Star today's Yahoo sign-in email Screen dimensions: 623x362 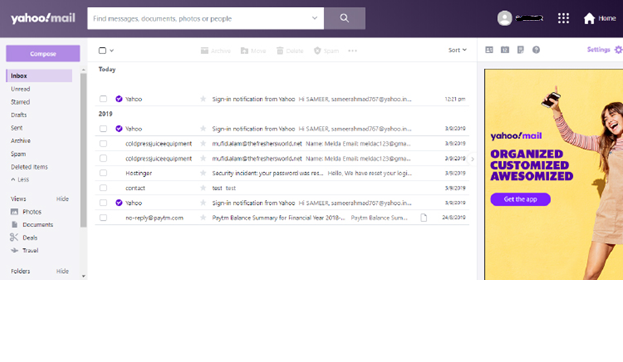[203, 99]
